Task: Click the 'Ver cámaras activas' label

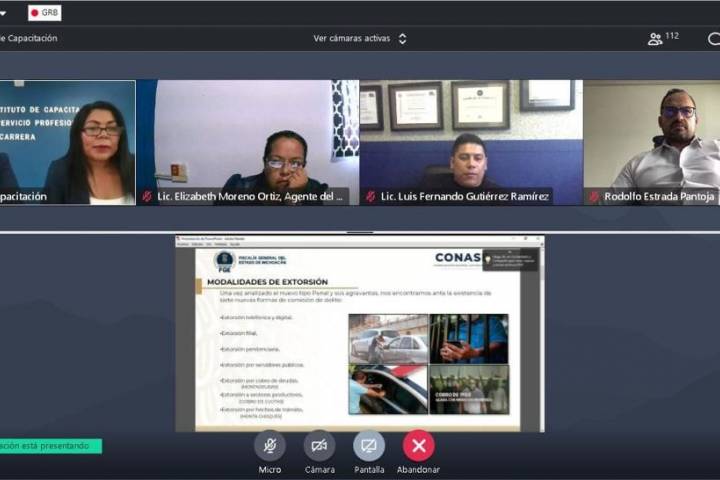Action: tap(351, 39)
